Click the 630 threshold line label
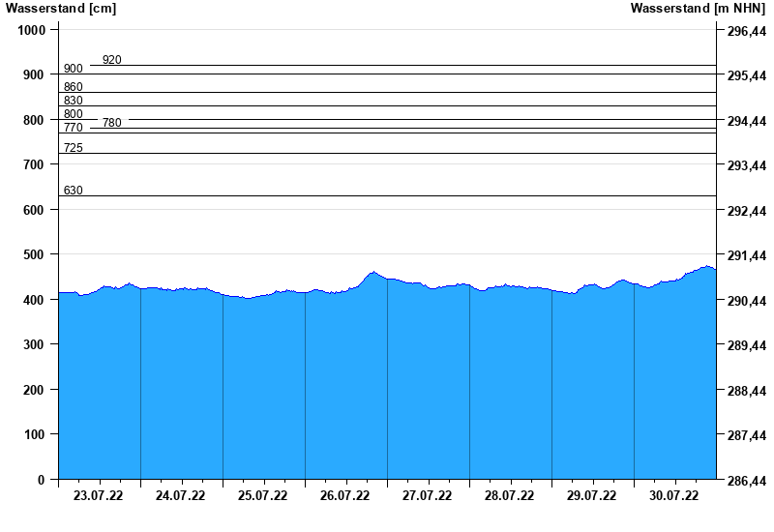 74,191
